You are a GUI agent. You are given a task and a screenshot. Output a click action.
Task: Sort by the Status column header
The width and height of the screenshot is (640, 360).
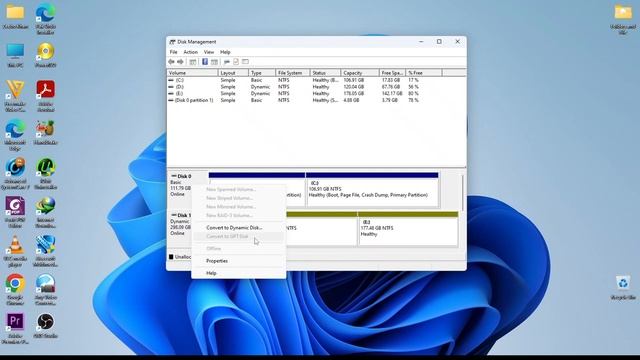[x=325, y=73]
